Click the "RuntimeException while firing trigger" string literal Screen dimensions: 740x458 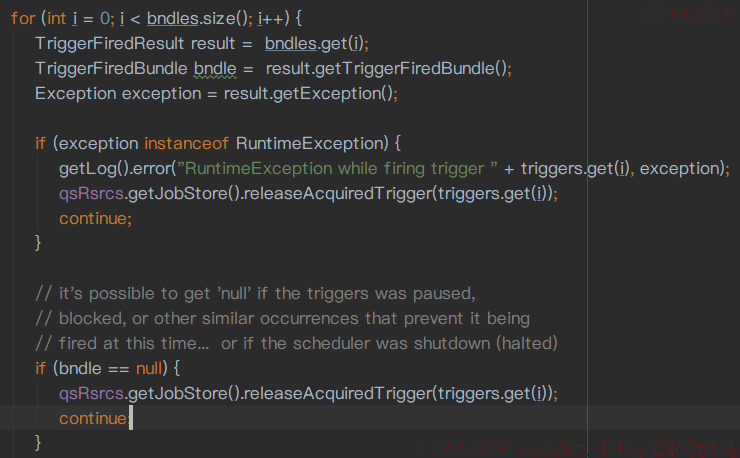(331, 168)
